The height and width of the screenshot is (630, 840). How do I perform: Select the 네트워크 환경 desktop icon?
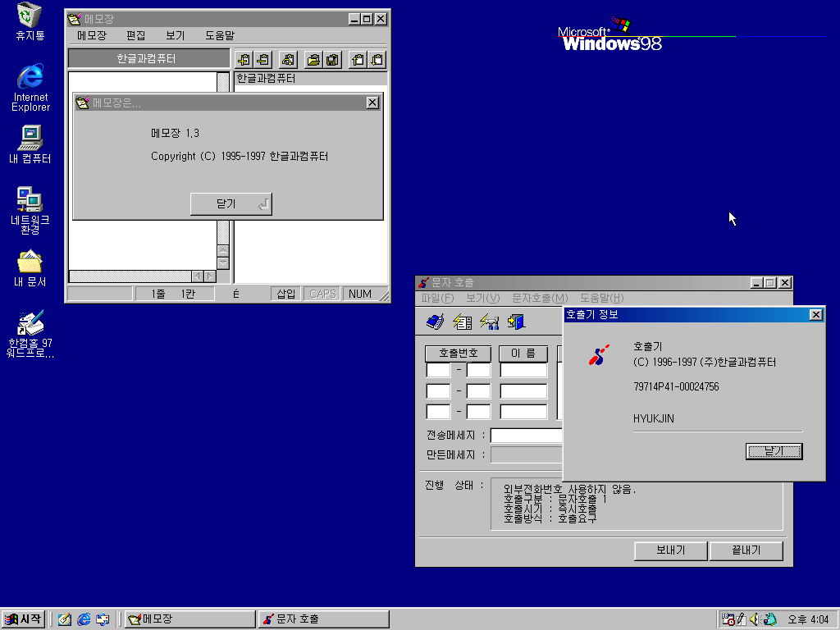(30, 210)
